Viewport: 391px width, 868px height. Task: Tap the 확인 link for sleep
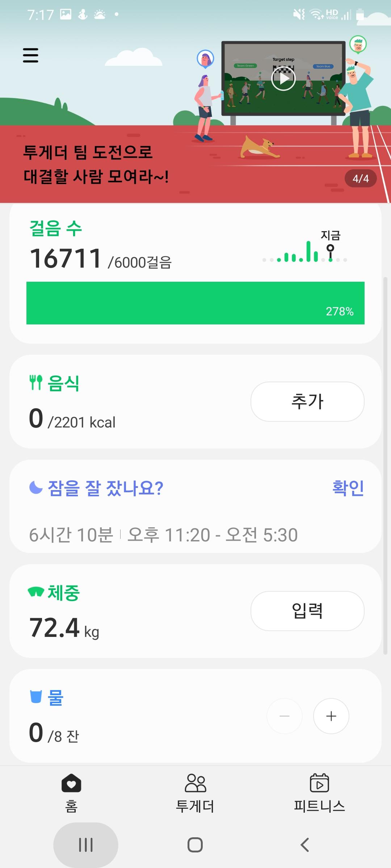[x=348, y=488]
